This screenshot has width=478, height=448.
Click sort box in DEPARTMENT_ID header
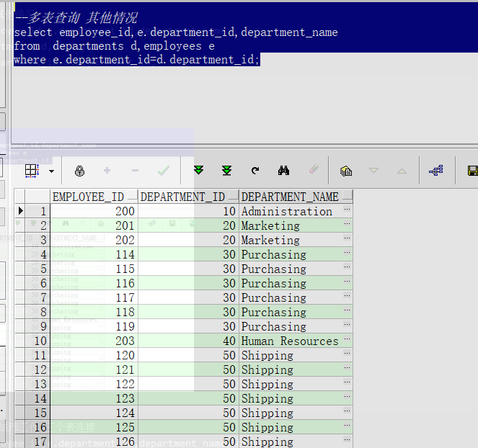point(234,195)
